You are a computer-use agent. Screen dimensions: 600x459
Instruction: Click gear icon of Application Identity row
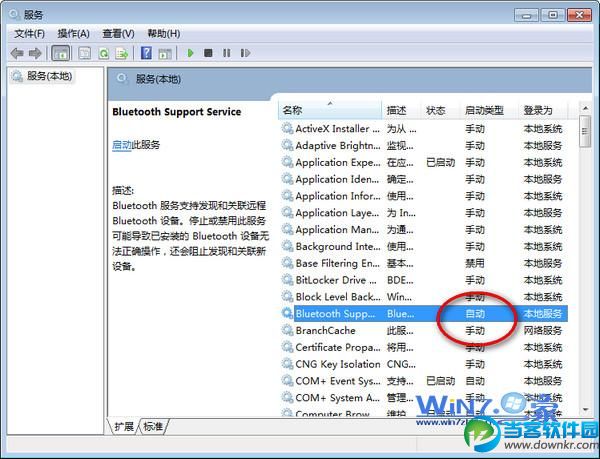287,179
